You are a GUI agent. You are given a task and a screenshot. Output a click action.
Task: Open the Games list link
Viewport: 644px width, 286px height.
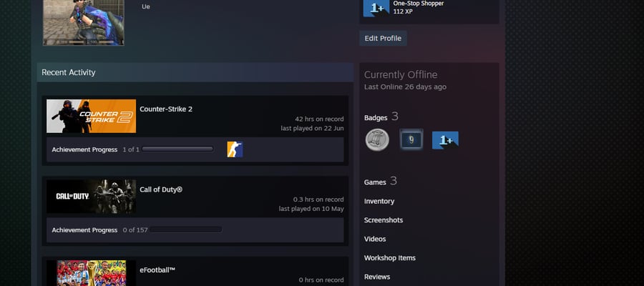(375, 182)
